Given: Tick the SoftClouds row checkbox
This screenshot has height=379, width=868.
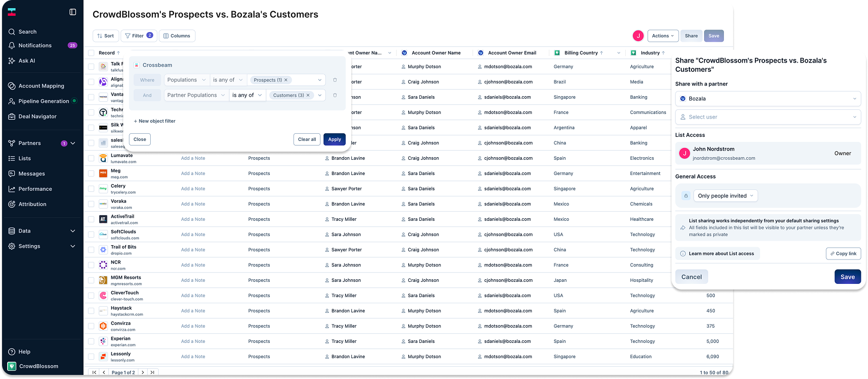Looking at the screenshot, I should 91,235.
